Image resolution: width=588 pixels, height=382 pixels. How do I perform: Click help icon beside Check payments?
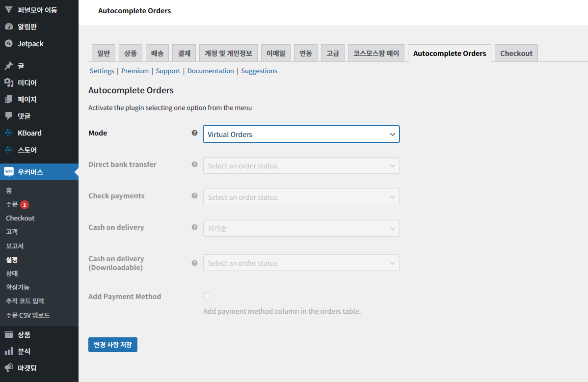[x=195, y=195]
